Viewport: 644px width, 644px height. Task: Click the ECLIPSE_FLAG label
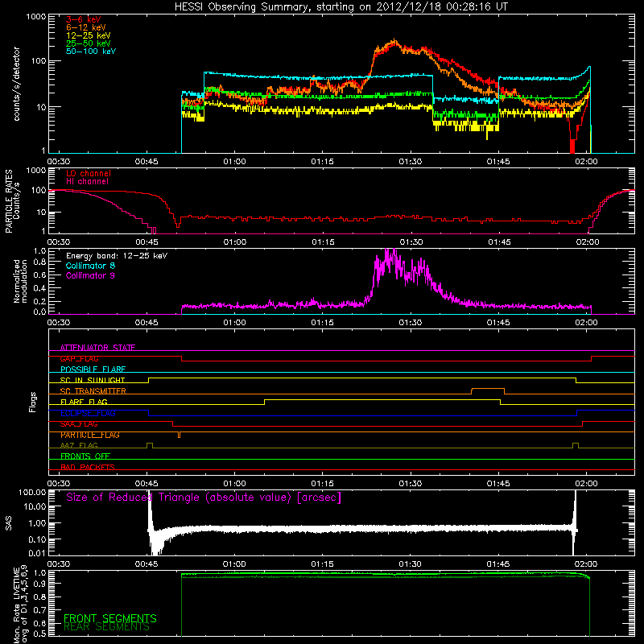click(x=88, y=413)
